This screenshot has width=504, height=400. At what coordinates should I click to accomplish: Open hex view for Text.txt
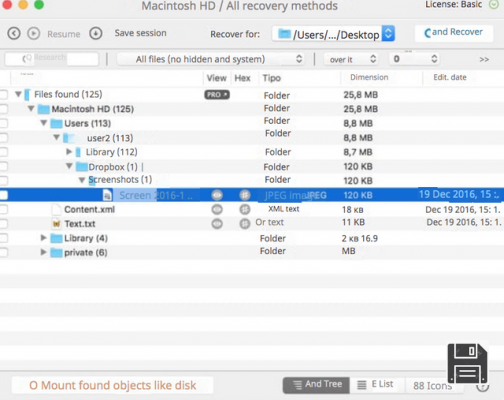[x=245, y=223]
